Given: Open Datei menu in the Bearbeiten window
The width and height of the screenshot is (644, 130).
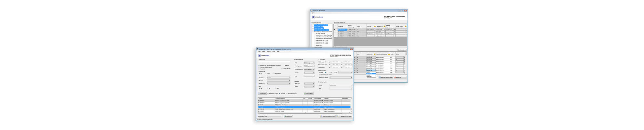Looking at the screenshot, I should (x=313, y=13).
